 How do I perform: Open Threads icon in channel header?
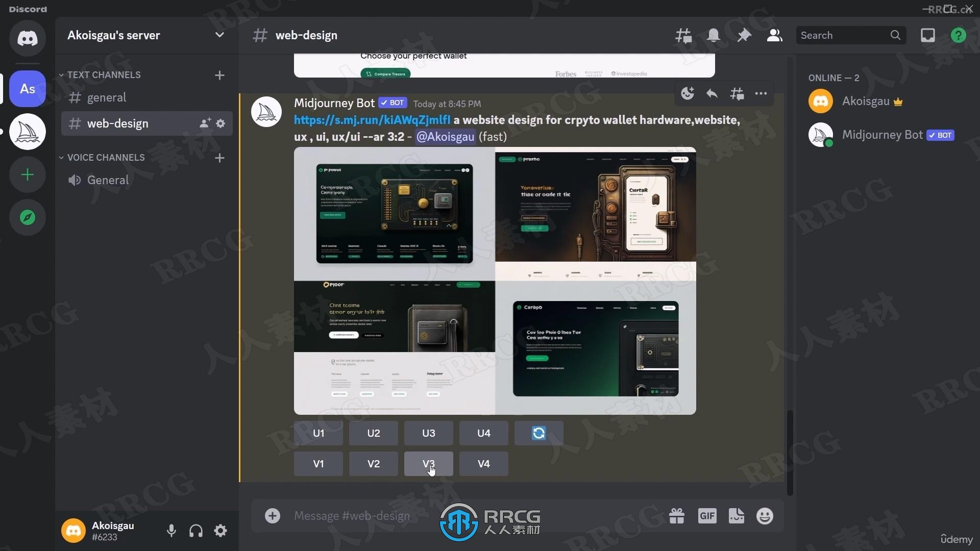(683, 35)
